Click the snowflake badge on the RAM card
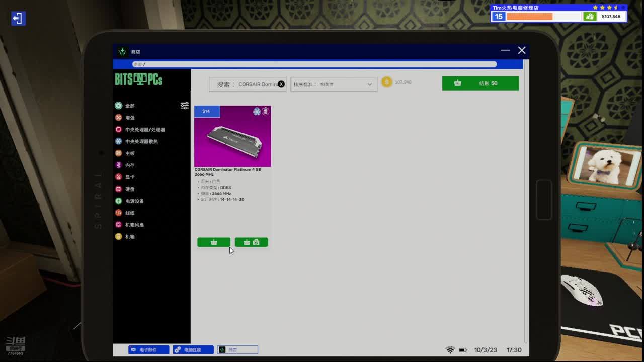 coord(257,112)
